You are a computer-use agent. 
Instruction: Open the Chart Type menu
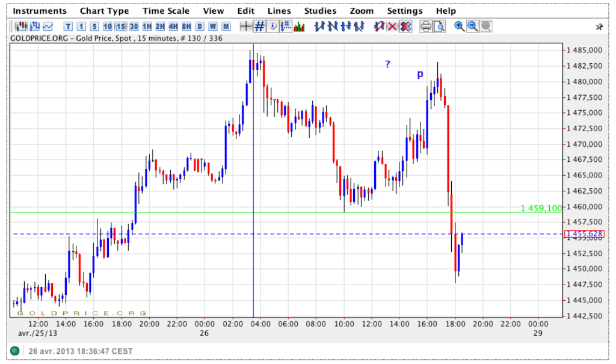tap(105, 11)
